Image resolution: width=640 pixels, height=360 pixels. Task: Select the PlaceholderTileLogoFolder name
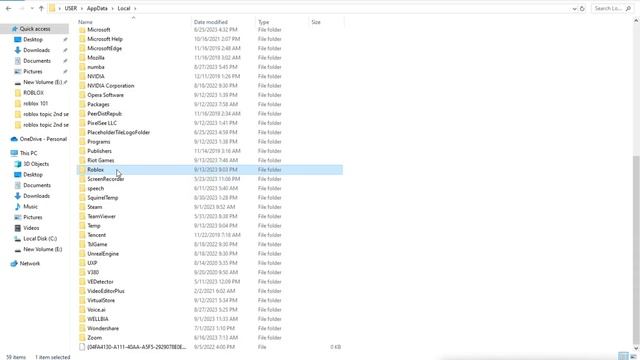[118, 132]
